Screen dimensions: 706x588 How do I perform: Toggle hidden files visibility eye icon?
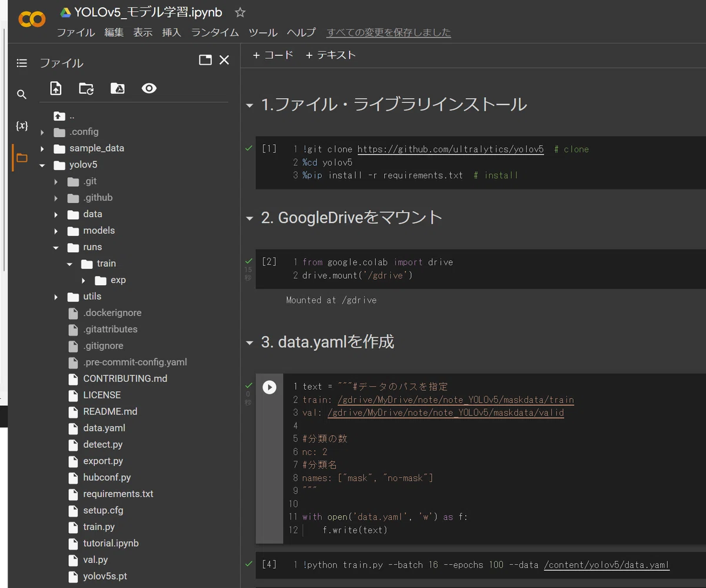tap(149, 88)
